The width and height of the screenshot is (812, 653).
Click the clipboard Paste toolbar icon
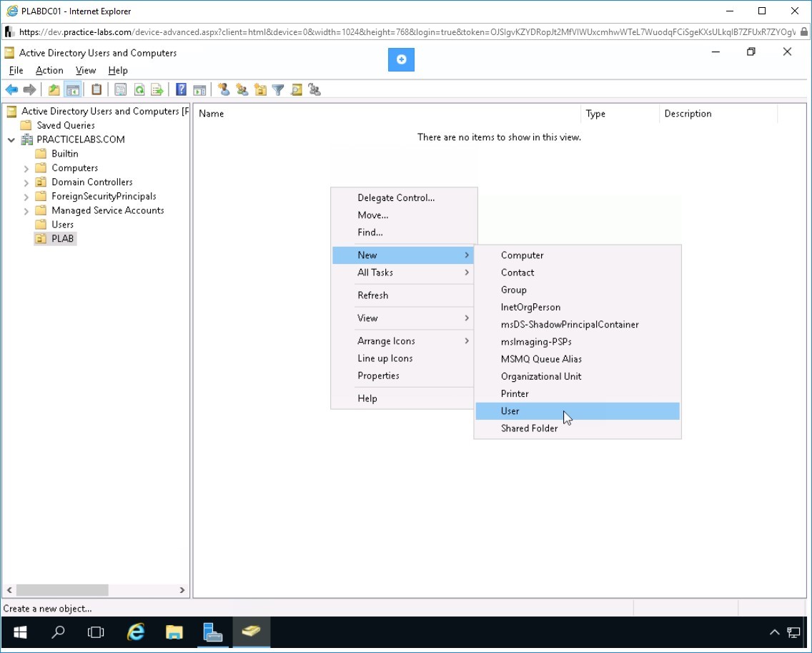(x=96, y=89)
